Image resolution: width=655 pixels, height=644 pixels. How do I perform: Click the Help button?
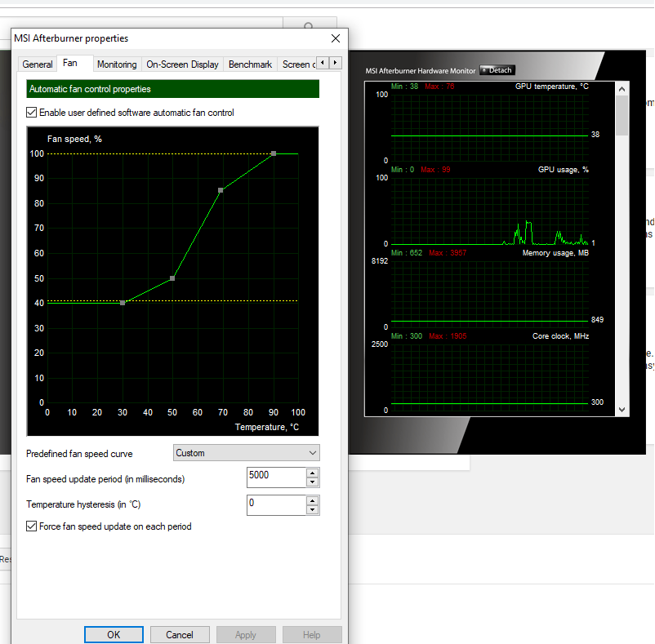(x=312, y=635)
